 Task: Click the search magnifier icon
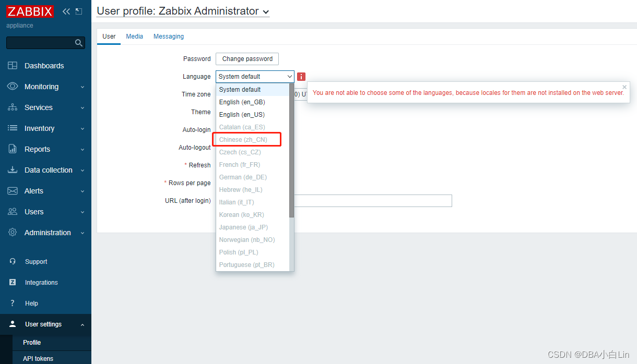pos(78,42)
